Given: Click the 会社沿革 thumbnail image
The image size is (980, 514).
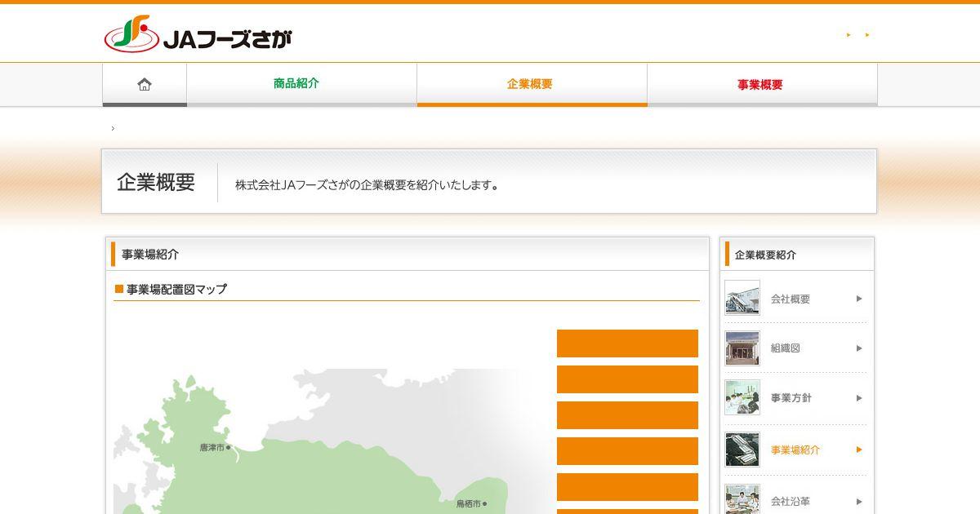Looking at the screenshot, I should click(742, 499).
